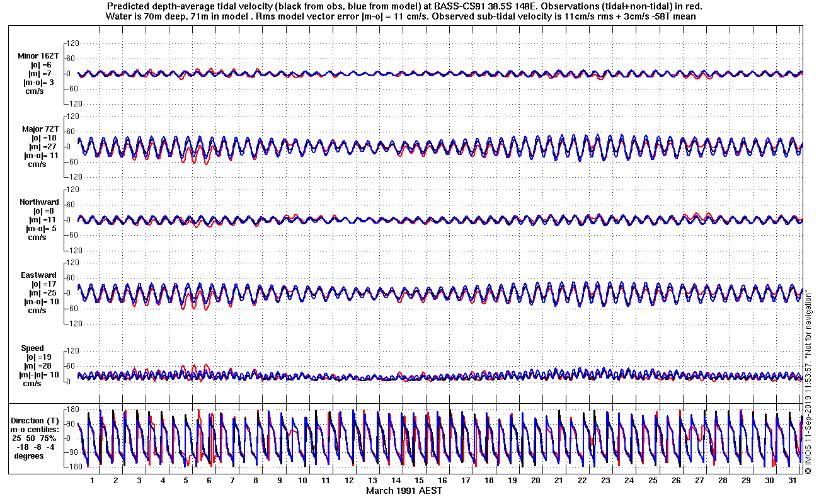Select day 5 on the date axis
Viewport: 819px width, 504px height.
click(x=186, y=481)
